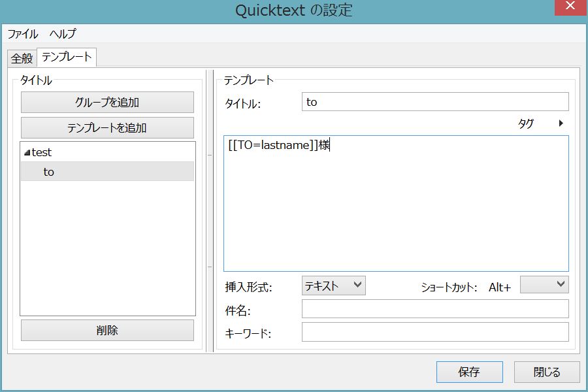Open the ヘルプ menu
Viewport: 588px width, 392px height.
[x=63, y=34]
